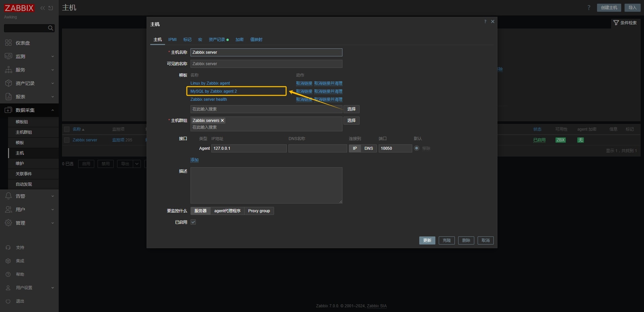Collapse the 数据采集 data collection menu

tap(29, 110)
